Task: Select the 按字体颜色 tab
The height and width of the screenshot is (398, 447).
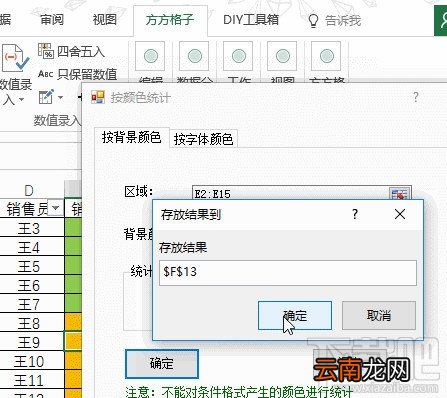Action: coord(203,139)
